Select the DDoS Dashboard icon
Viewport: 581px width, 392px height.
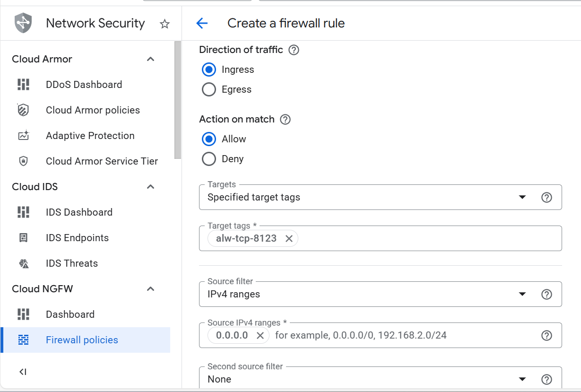point(23,84)
